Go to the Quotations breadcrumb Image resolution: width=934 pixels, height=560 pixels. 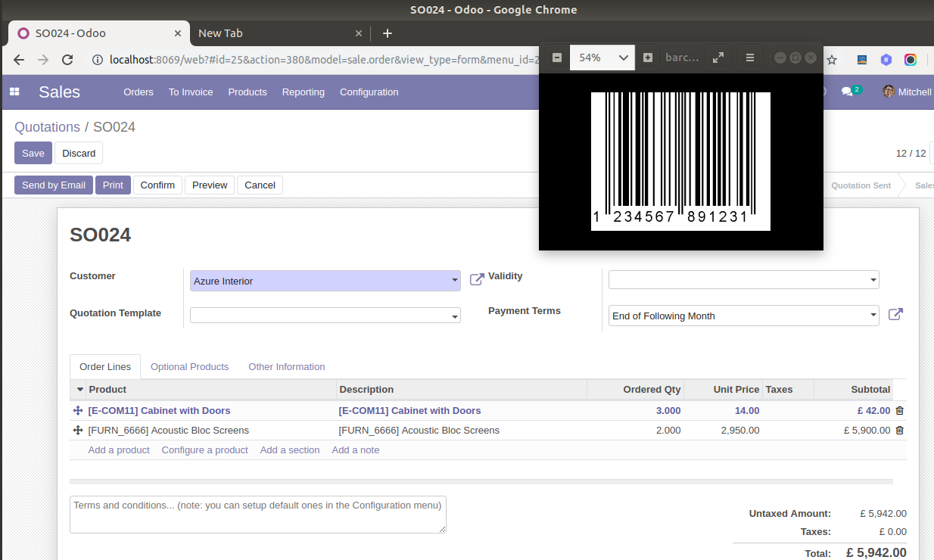click(47, 127)
